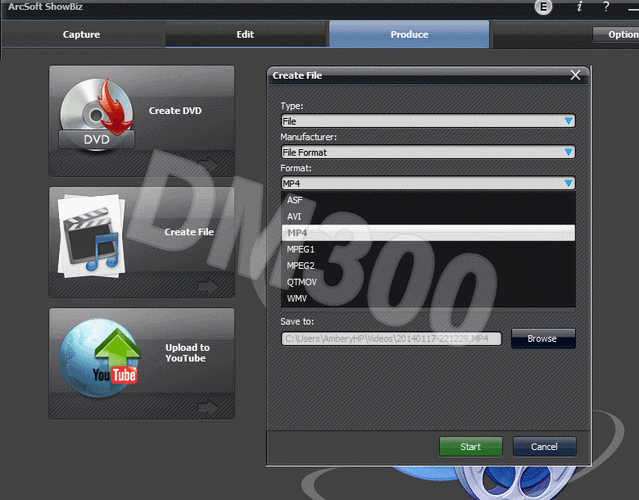This screenshot has height=500, width=639.
Task: Click arrow on Upload to YouTube card
Action: 208,405
